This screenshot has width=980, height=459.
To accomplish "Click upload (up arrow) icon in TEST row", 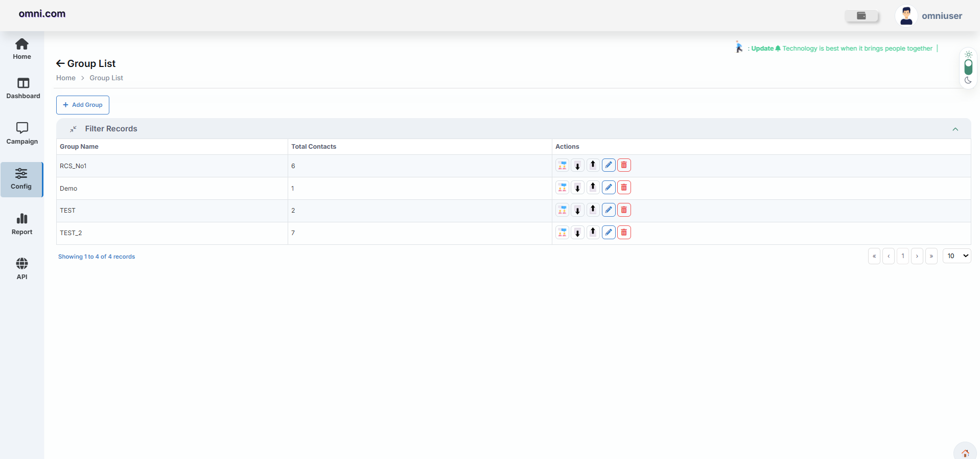I will pyautogui.click(x=593, y=210).
